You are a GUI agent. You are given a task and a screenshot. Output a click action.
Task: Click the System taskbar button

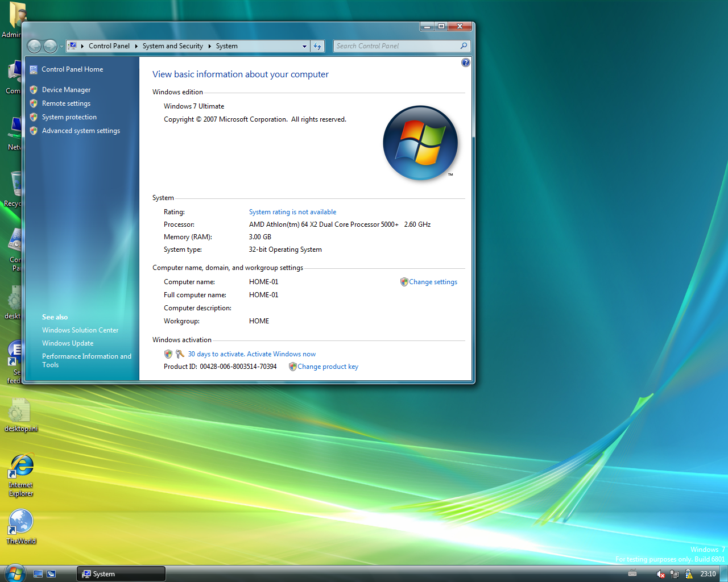tap(121, 574)
